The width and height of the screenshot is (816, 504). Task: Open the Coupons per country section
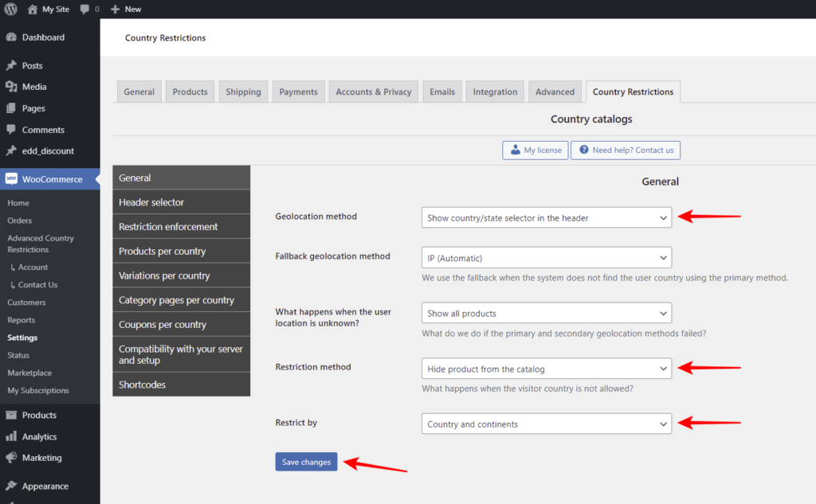coord(181,324)
